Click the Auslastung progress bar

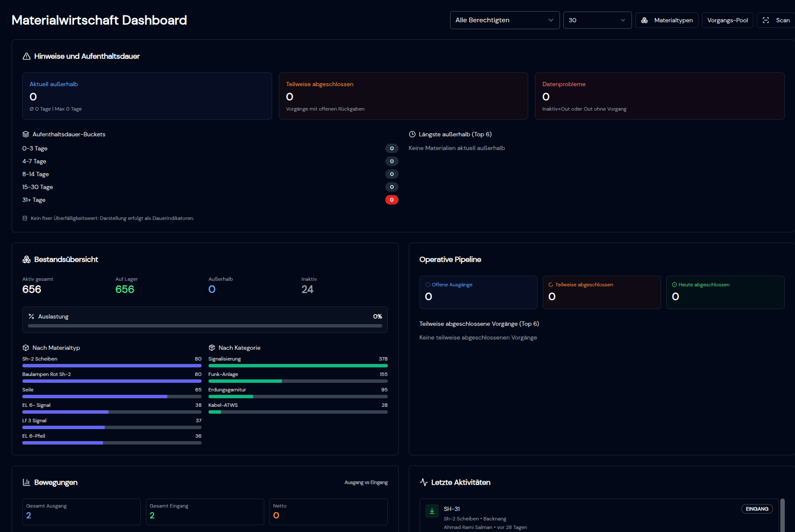(x=205, y=326)
